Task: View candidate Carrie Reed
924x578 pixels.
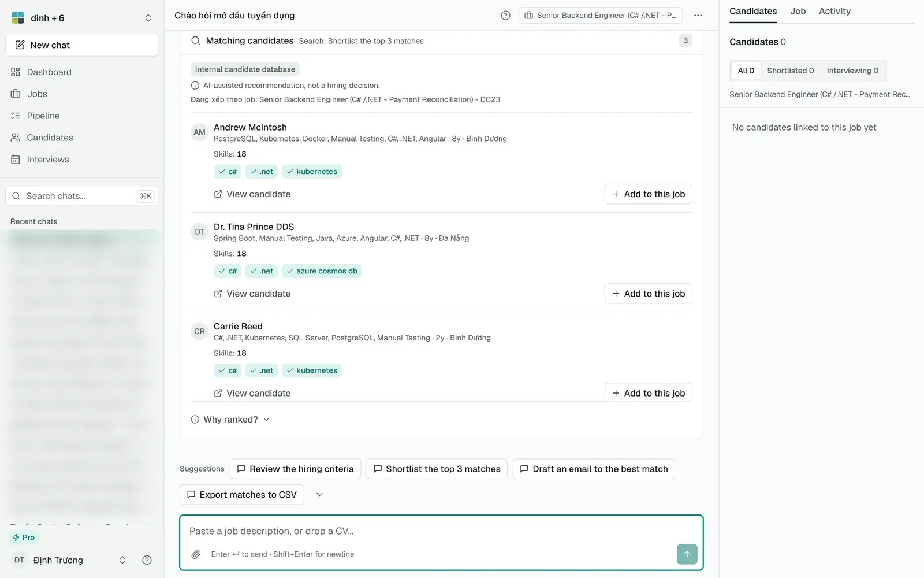Action: coord(252,393)
